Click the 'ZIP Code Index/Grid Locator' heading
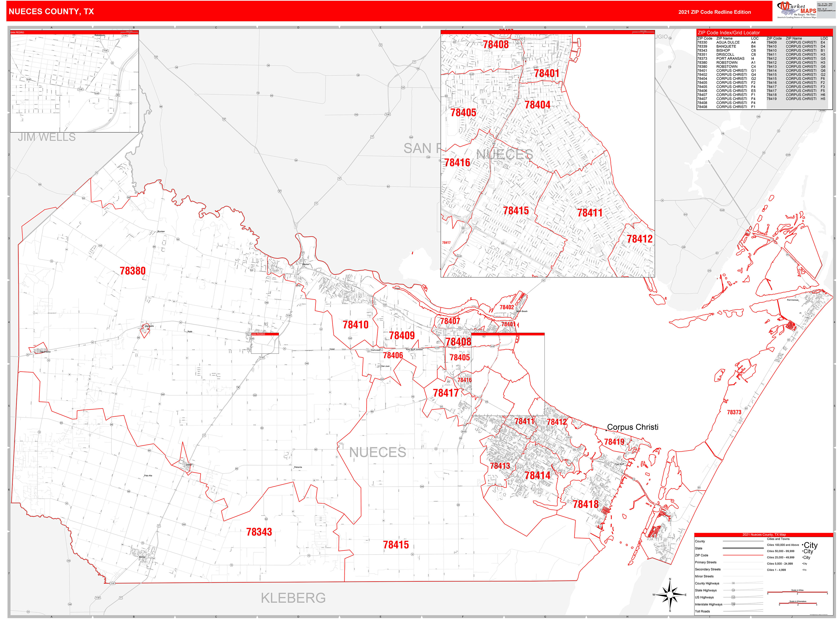This screenshot has width=840, height=619. point(729,33)
